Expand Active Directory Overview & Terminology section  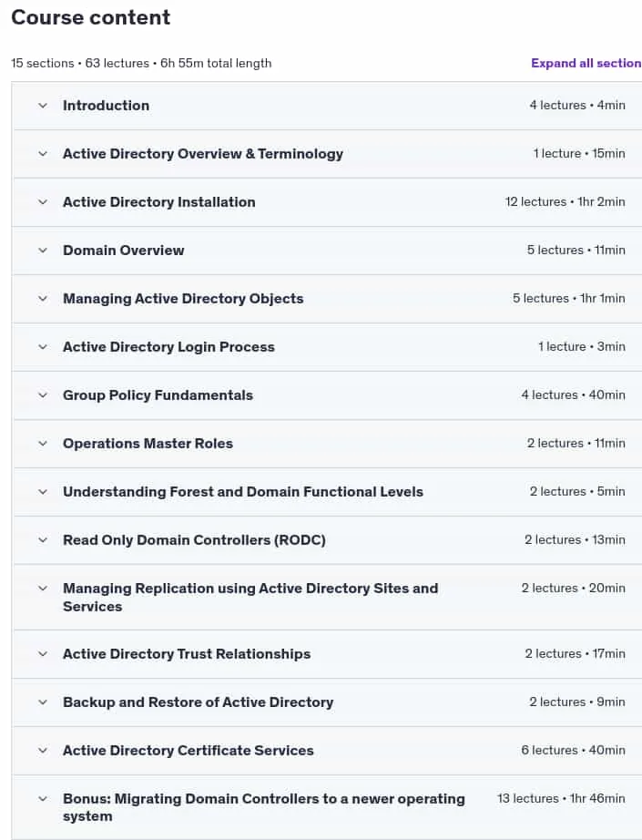(x=327, y=154)
